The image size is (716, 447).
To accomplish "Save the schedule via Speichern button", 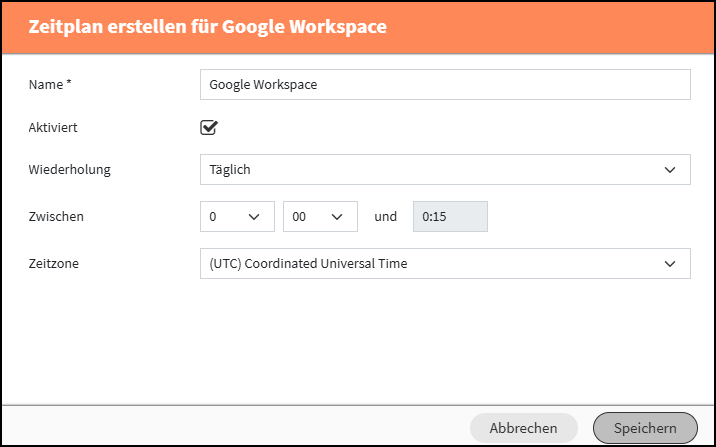I will 645,428.
